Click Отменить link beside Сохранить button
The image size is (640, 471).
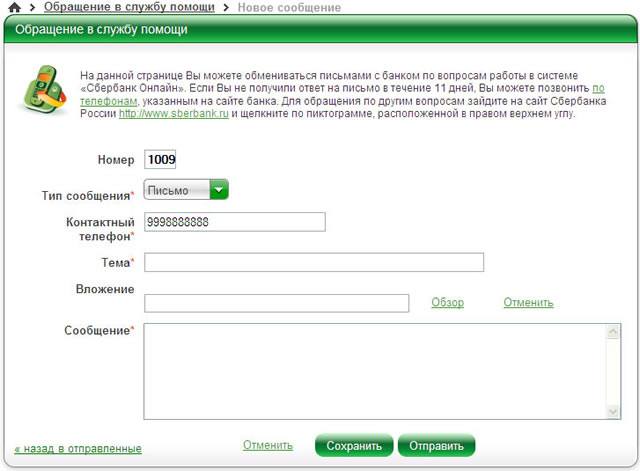click(x=268, y=445)
